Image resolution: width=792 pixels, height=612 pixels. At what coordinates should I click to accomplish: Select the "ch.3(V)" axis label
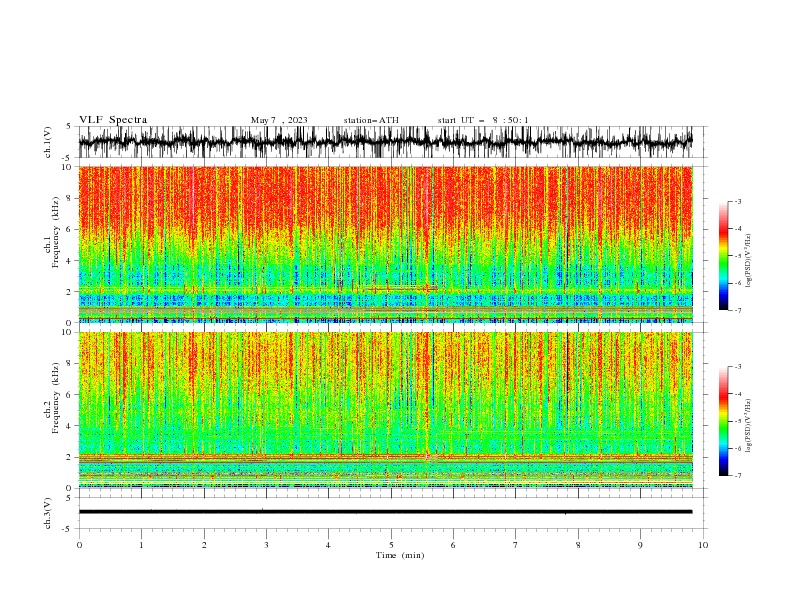[48, 513]
